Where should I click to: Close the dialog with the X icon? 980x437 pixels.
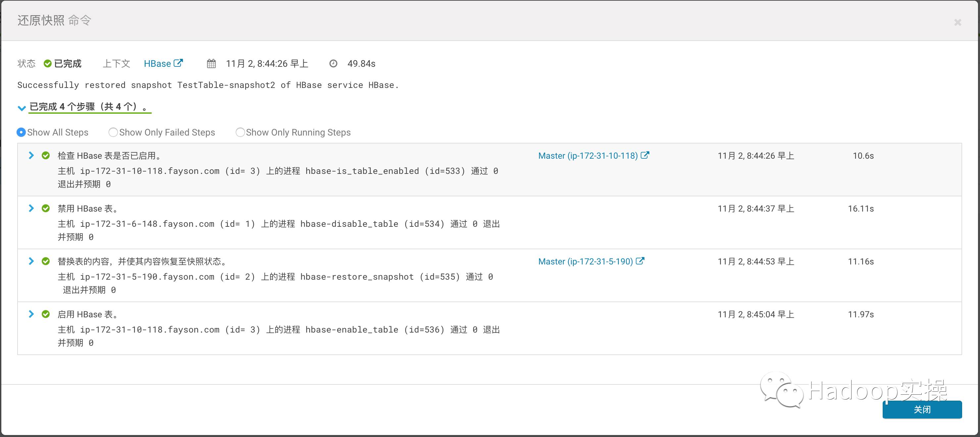tap(957, 22)
